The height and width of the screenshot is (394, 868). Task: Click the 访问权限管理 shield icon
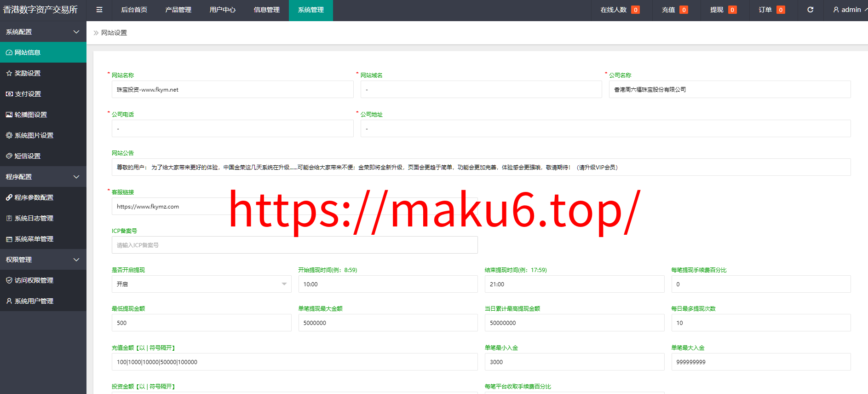[x=9, y=280]
